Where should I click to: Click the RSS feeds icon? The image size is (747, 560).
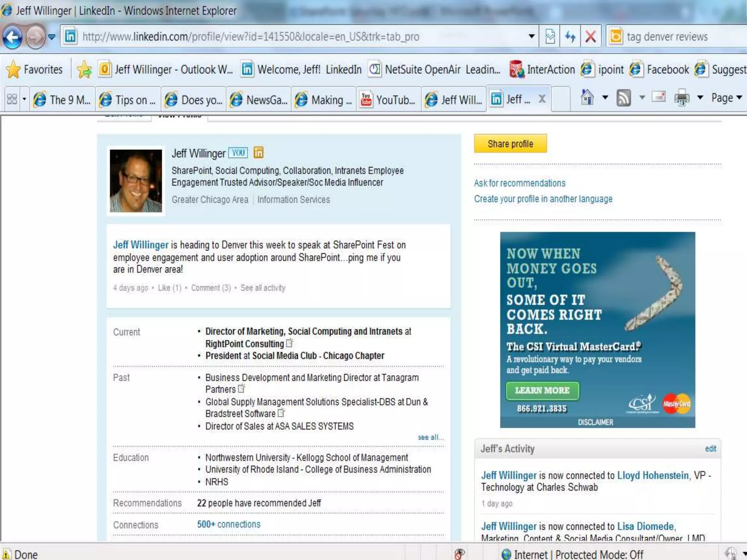pos(623,98)
